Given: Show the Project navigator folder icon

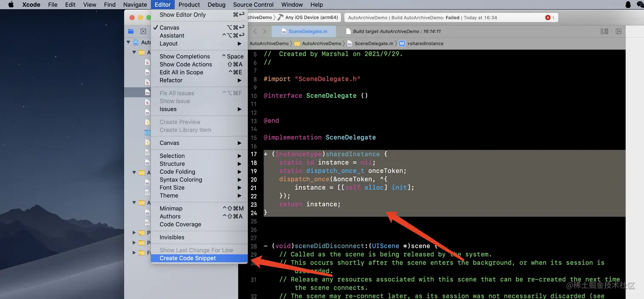Looking at the screenshot, I should 131,31.
